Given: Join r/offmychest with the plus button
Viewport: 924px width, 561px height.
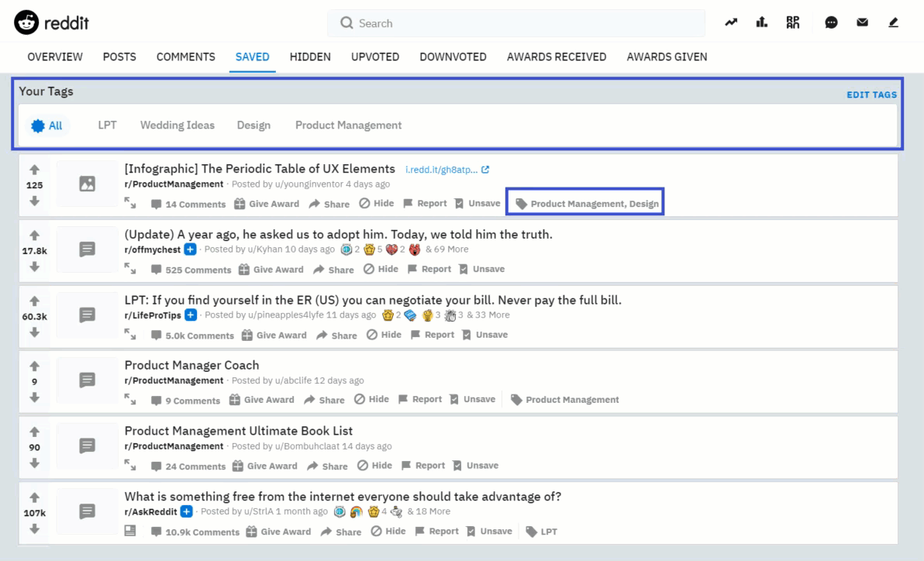Looking at the screenshot, I should 190,250.
